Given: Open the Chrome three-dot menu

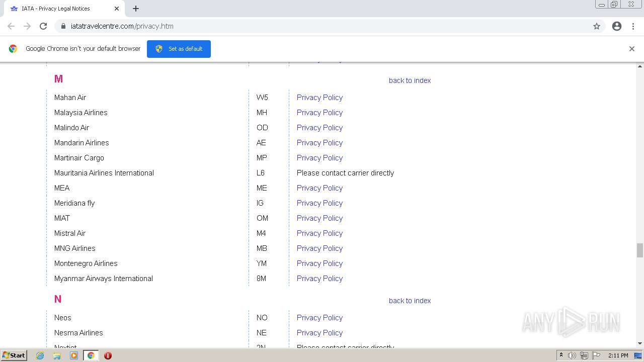Looking at the screenshot, I should click(x=633, y=26).
